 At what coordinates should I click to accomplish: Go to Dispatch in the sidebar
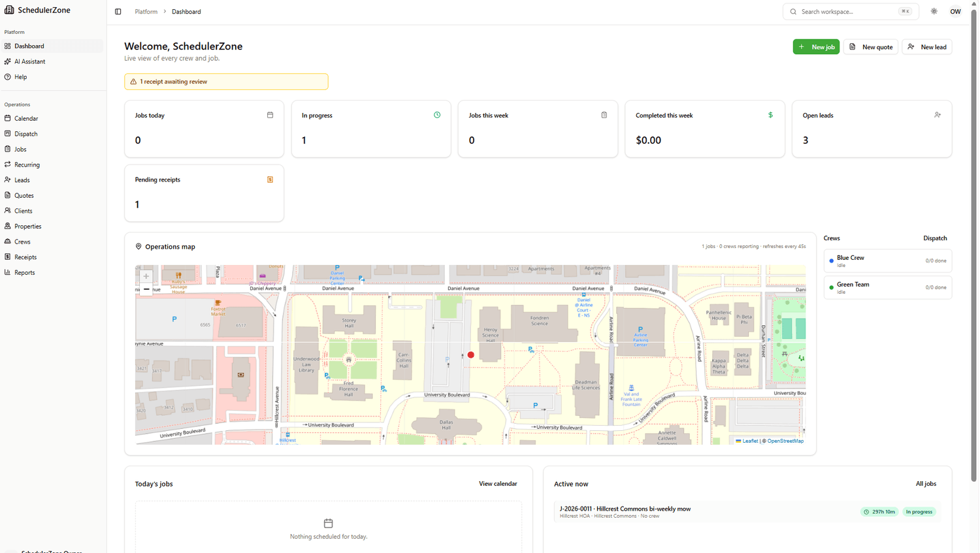click(x=53, y=134)
